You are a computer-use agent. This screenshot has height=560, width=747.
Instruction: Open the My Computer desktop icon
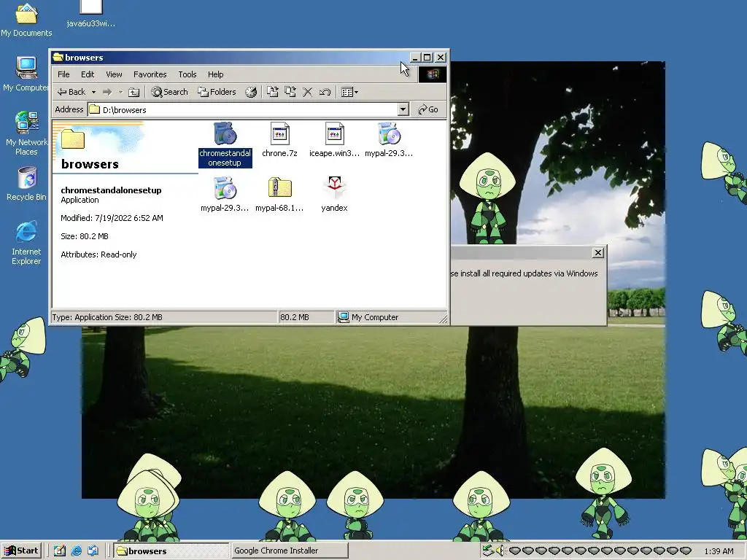click(26, 74)
